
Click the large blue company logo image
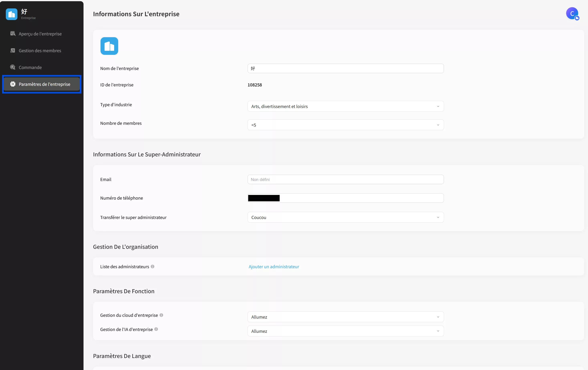tap(109, 46)
